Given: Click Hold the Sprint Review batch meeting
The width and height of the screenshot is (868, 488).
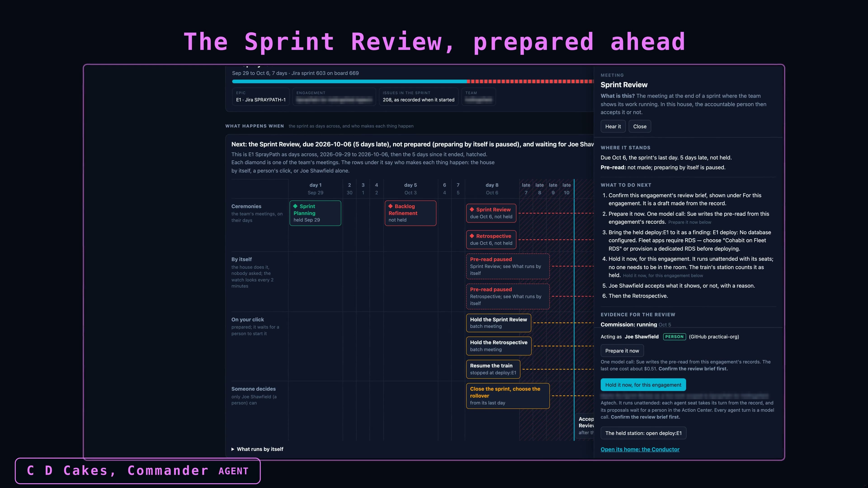Looking at the screenshot, I should (499, 323).
